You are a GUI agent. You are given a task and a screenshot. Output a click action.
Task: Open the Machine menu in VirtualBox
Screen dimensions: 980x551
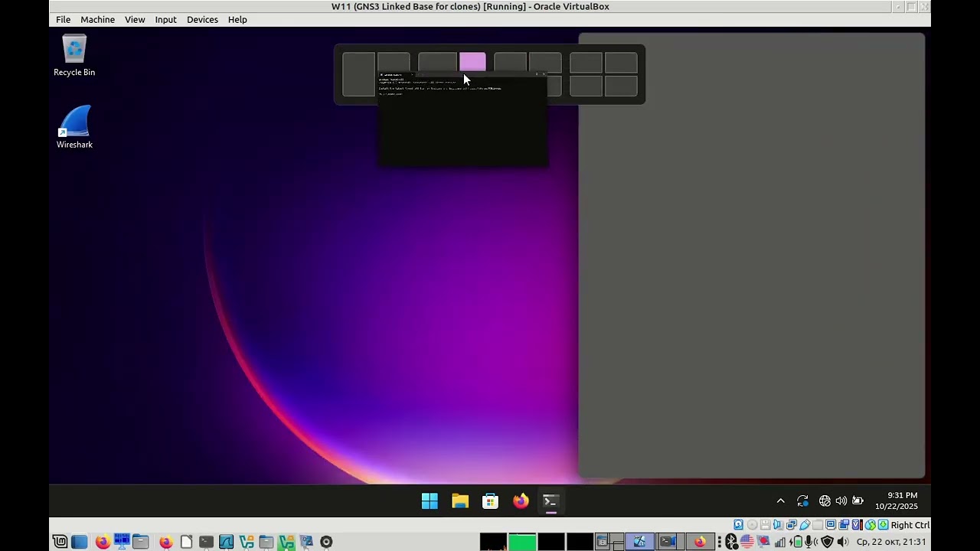click(97, 19)
